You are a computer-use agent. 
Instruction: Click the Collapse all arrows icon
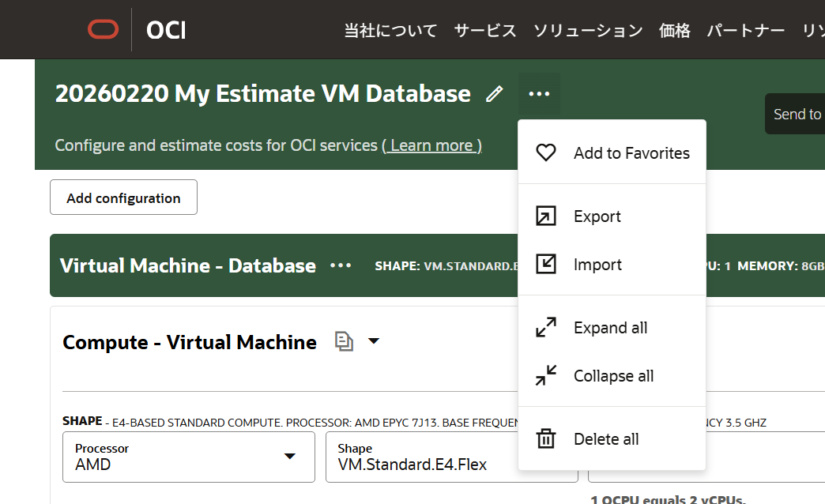pyautogui.click(x=545, y=375)
